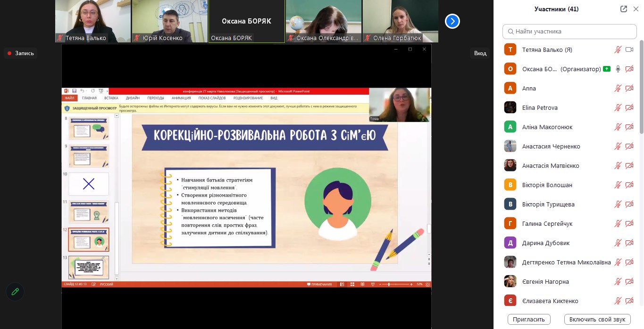Click the Найти участника search field
This screenshot has height=329, width=644.
[x=569, y=32]
